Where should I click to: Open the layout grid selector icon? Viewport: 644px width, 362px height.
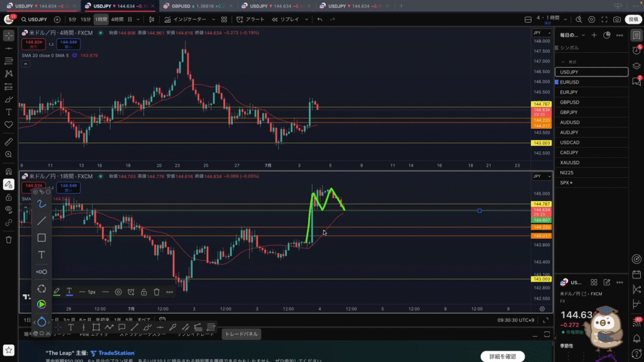click(528, 19)
